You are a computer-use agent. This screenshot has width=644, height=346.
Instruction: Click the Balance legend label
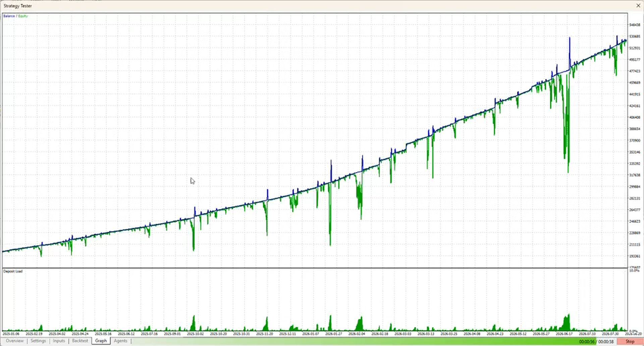click(x=9, y=16)
